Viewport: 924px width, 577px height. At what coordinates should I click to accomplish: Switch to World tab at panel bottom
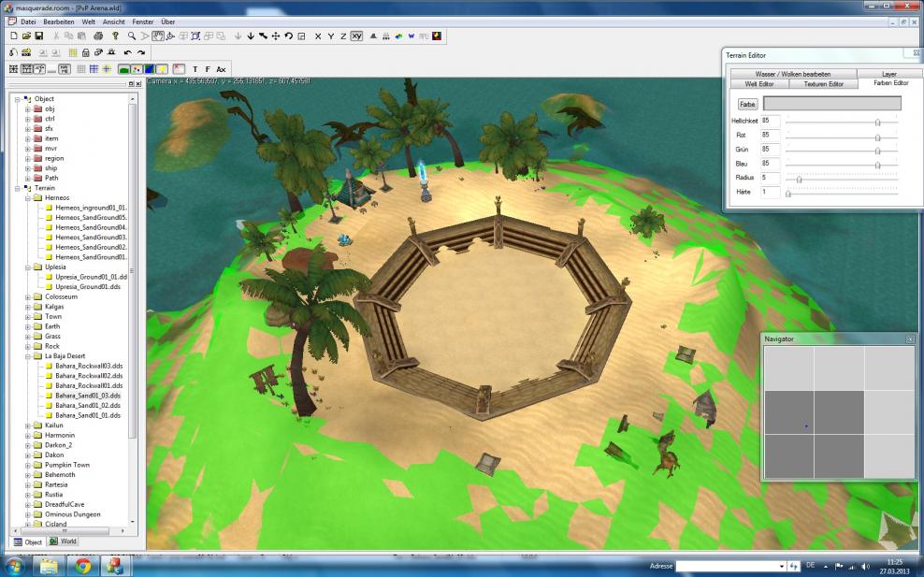(x=64, y=541)
